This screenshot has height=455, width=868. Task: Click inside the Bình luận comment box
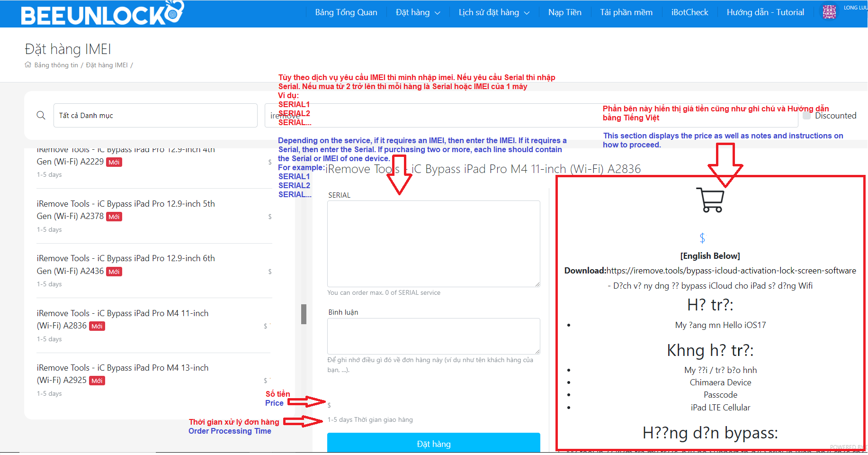434,336
